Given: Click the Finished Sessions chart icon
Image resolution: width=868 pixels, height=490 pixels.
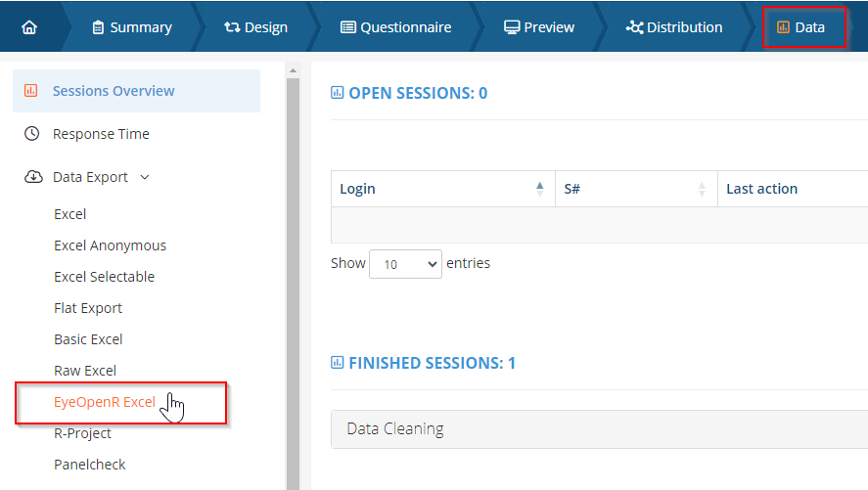Looking at the screenshot, I should coord(338,363).
